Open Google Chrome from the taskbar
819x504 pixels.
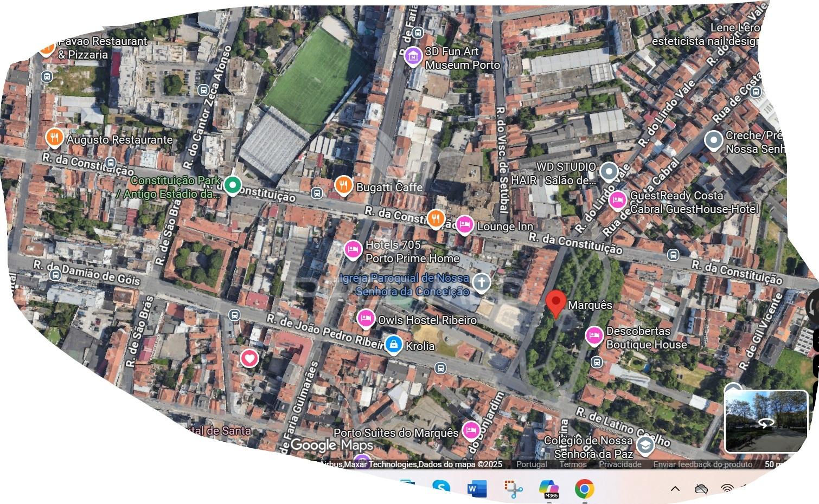click(584, 489)
